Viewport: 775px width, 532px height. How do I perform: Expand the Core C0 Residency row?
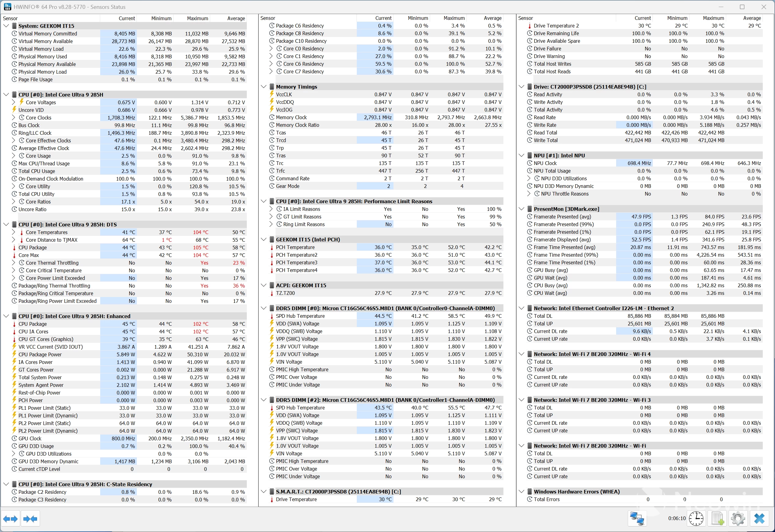[271, 48]
